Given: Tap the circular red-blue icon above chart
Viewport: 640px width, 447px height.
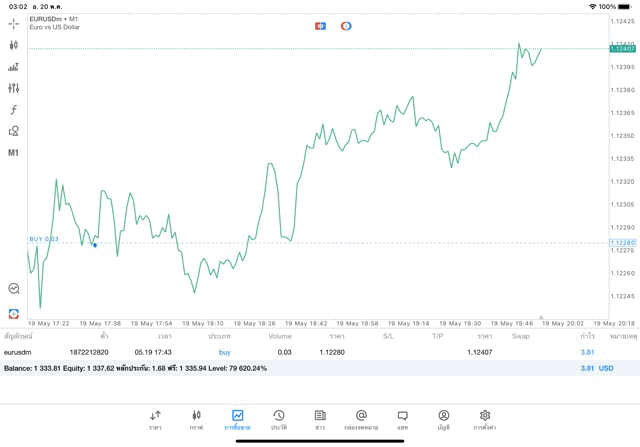Looking at the screenshot, I should click(346, 25).
